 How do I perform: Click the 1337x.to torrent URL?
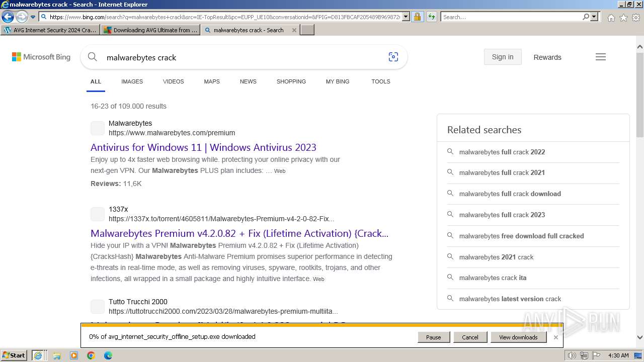click(x=221, y=219)
